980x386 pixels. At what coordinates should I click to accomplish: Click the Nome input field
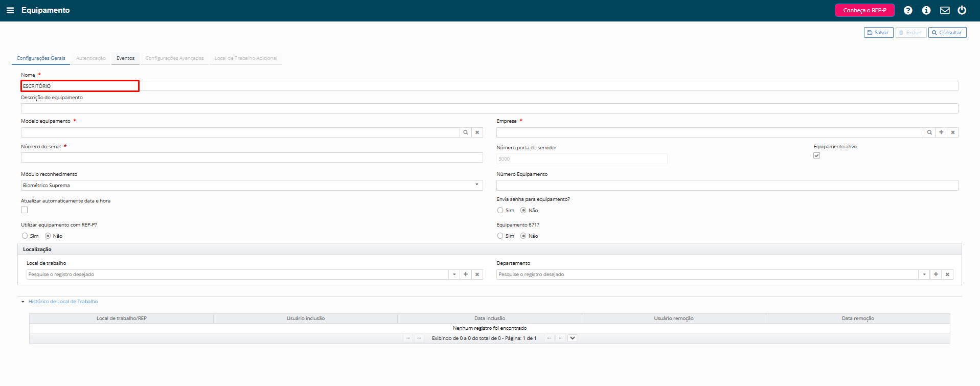pyautogui.click(x=489, y=86)
